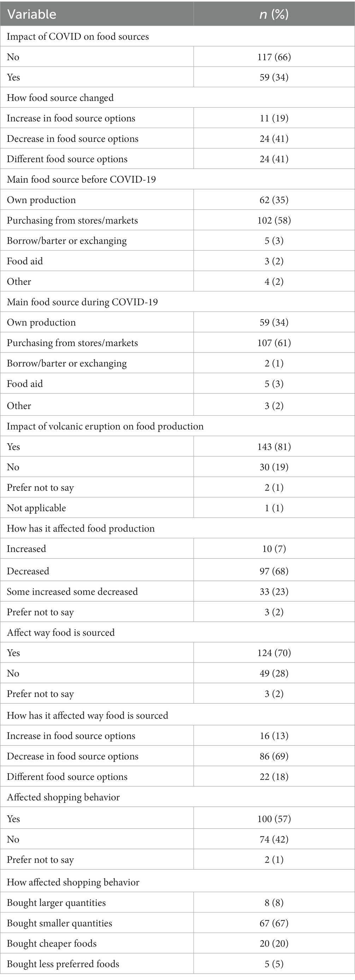Click "Some increased some decreased" row label
Screen dimensions: 355x980
click(72, 591)
